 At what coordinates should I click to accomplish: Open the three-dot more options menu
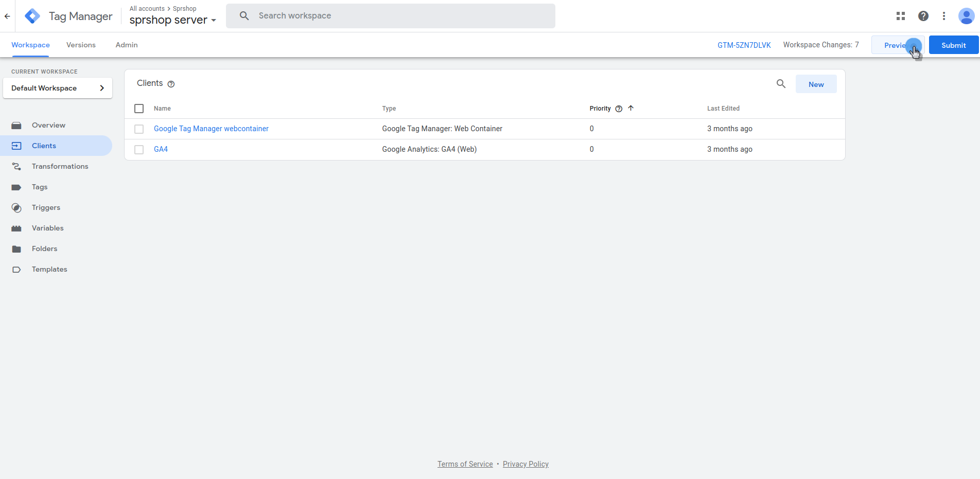coord(943,16)
